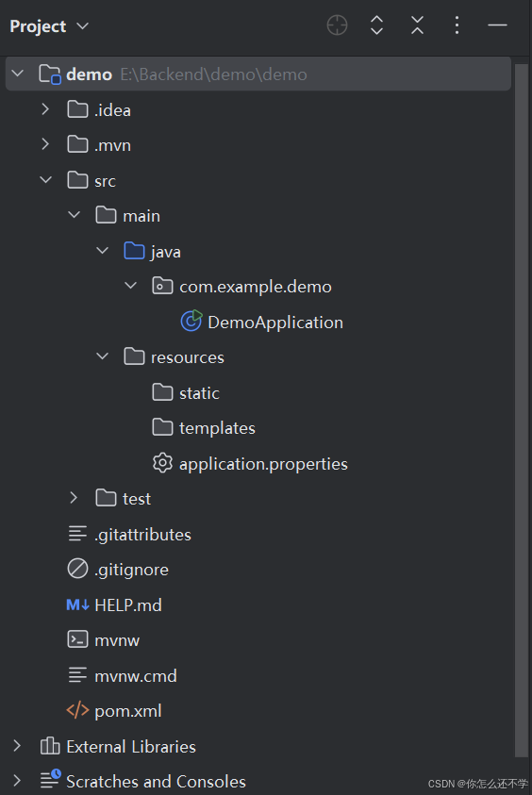Screen dimensions: 532x795
Task: Select the templates folder name
Action: coord(217,428)
